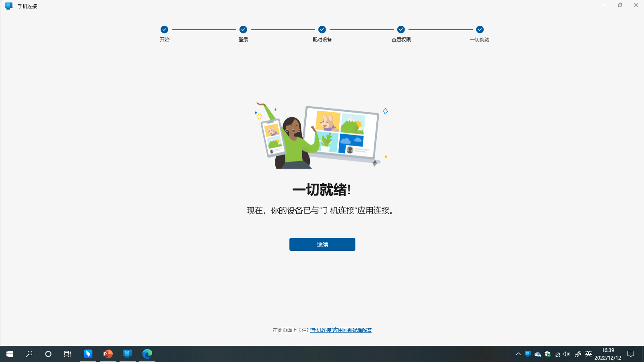
Task: Click the 登录 step checkmark
Action: pos(243,29)
